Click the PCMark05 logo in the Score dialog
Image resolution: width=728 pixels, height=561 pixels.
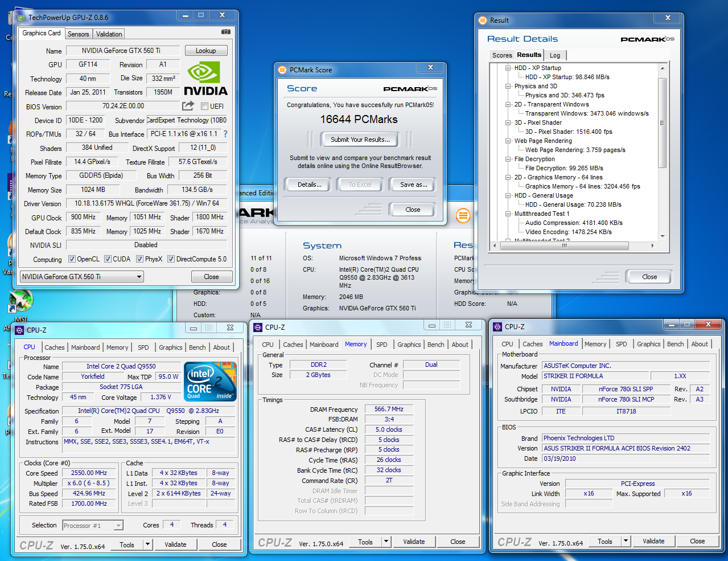(410, 89)
